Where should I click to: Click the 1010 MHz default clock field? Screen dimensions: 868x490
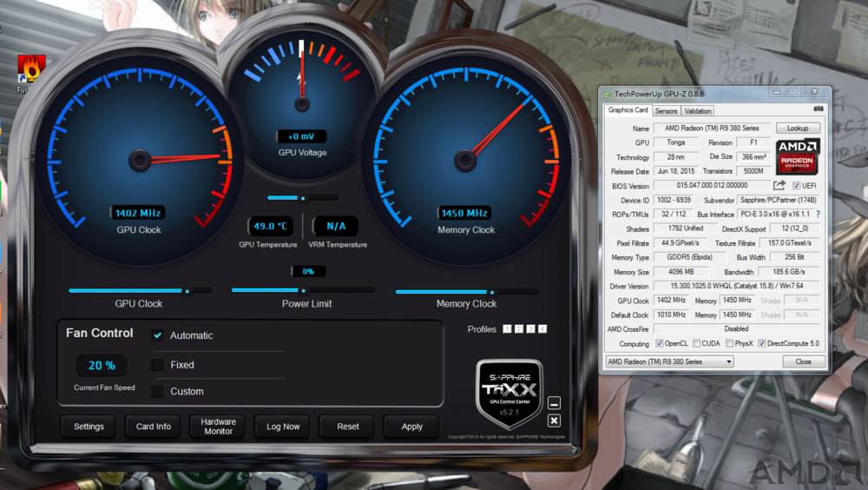(672, 315)
